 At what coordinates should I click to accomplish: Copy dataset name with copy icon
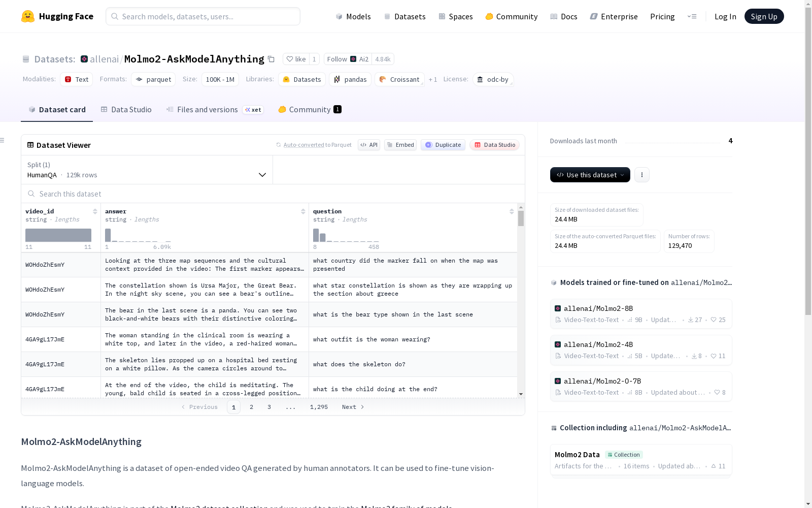(271, 59)
